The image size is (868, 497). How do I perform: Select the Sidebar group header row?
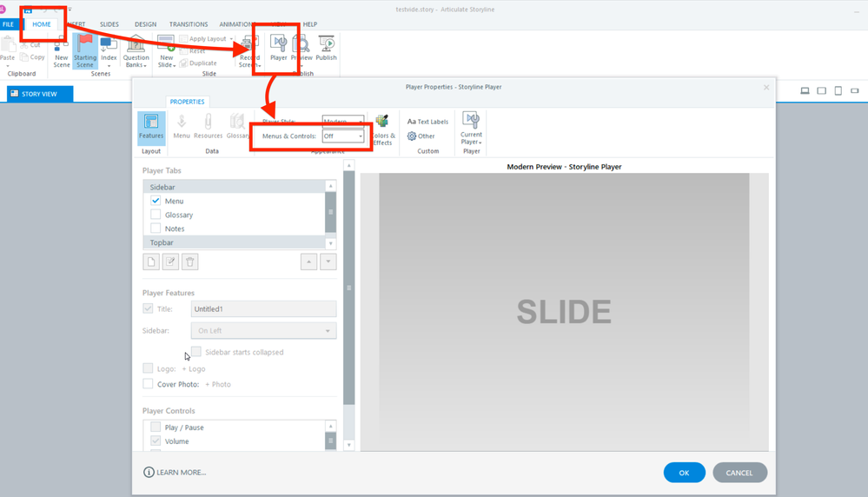(235, 187)
